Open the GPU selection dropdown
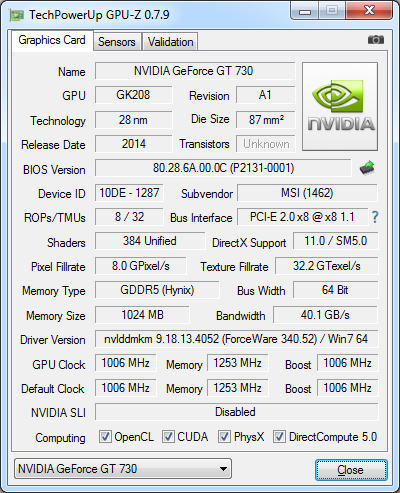Viewport: 400px width, 493px height. click(123, 469)
